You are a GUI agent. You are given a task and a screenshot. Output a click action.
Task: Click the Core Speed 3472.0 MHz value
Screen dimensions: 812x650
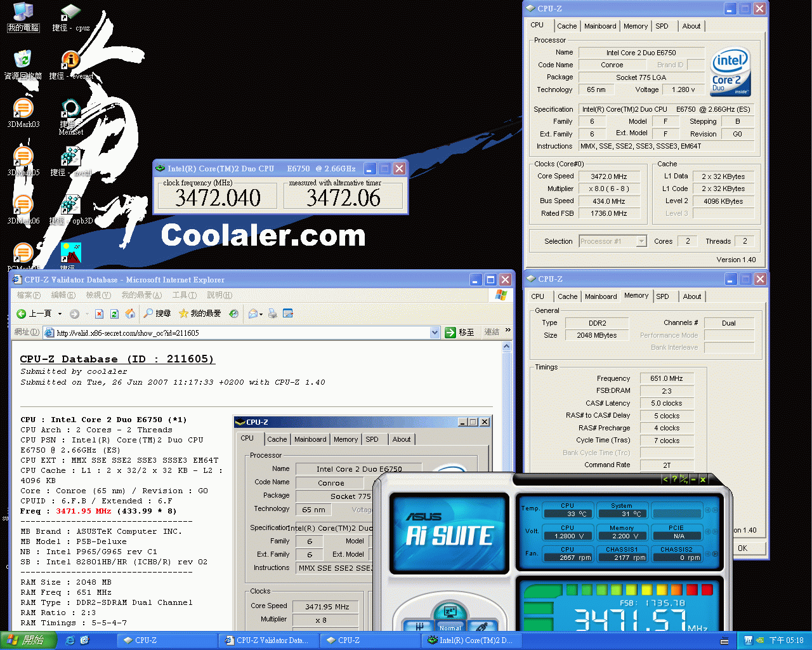609,176
